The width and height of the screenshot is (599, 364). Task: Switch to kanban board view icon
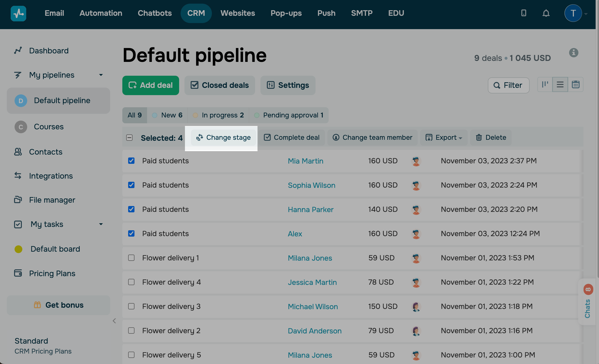[x=545, y=84]
